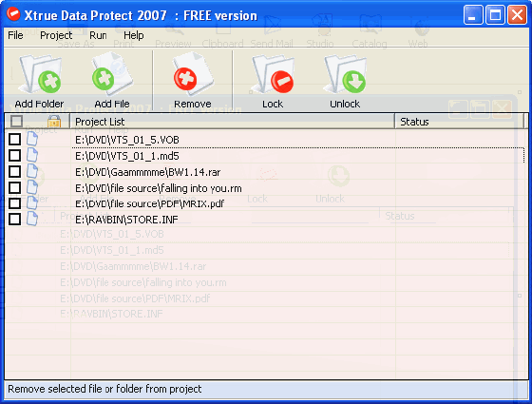Viewport: 532px width, 404px height.
Task: Open the Project menu
Action: [x=56, y=35]
